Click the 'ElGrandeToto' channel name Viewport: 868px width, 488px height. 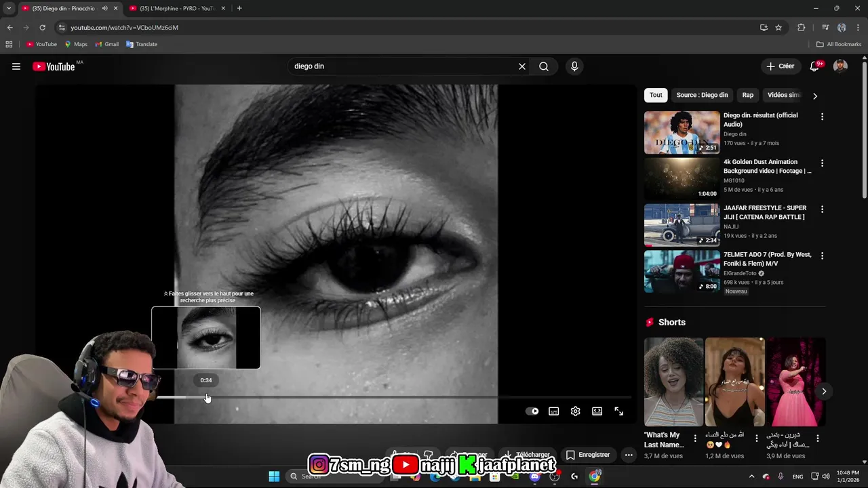pos(741,273)
